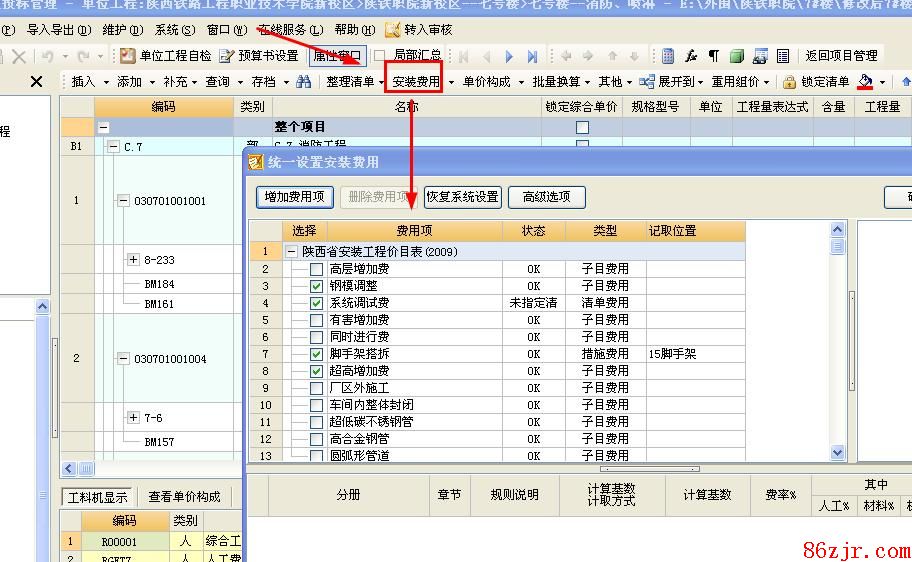The image size is (912, 562).
Task: Click the 转入审核 toolbar icon
Action: [393, 30]
